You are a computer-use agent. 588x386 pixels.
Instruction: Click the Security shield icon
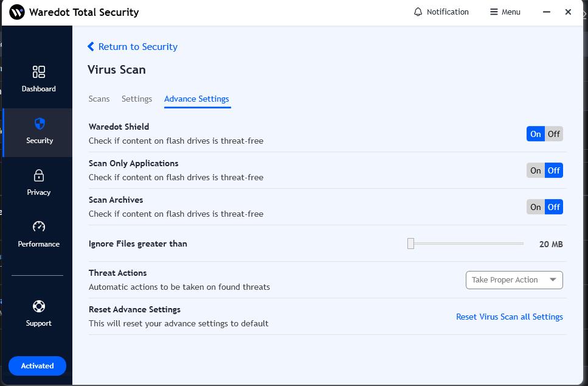(40, 124)
